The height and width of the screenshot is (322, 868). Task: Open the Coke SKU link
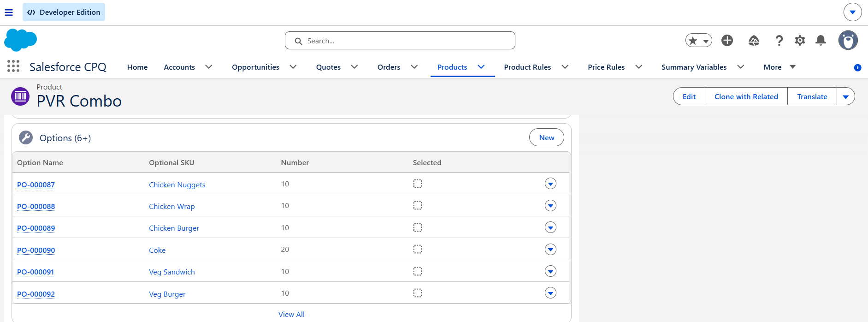coord(157,250)
